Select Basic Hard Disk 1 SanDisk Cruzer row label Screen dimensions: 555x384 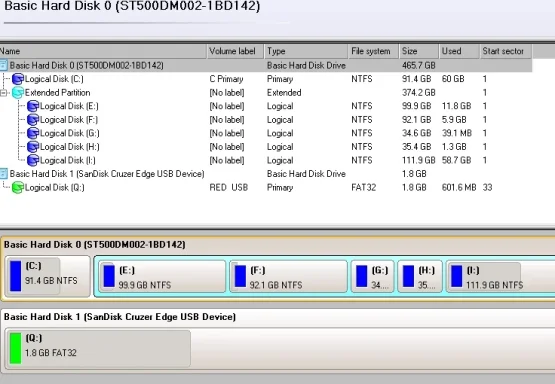click(x=107, y=174)
